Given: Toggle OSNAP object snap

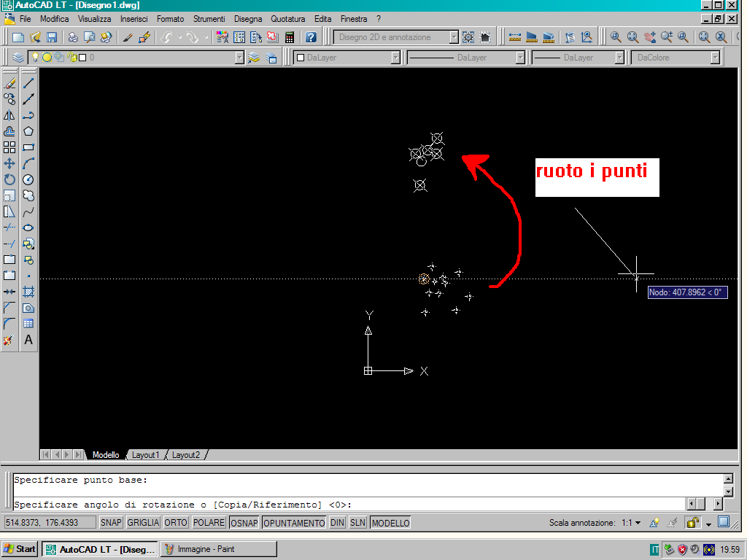Looking at the screenshot, I should [x=244, y=523].
